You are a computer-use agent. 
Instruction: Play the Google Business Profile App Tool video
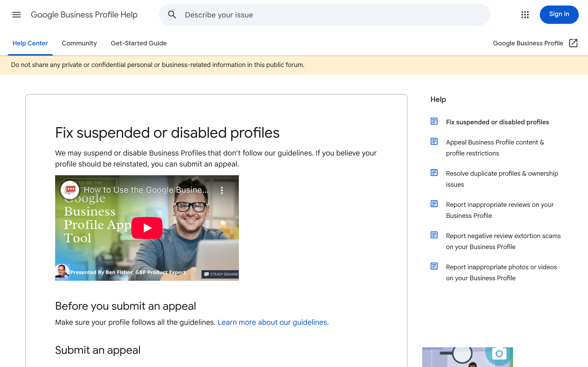pyautogui.click(x=147, y=228)
